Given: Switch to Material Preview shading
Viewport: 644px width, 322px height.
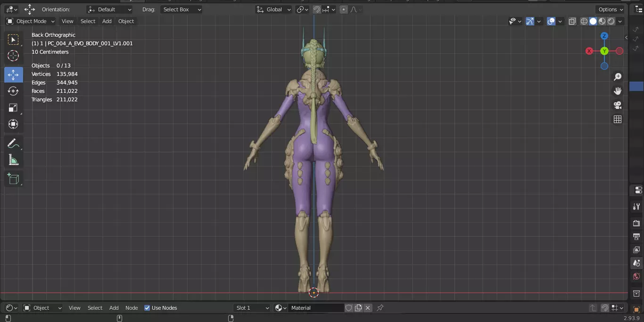Looking at the screenshot, I should 602,21.
